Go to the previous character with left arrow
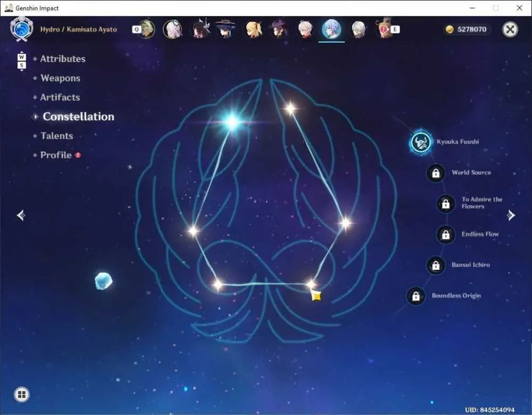Viewport: 532px width, 415px height. [x=21, y=215]
